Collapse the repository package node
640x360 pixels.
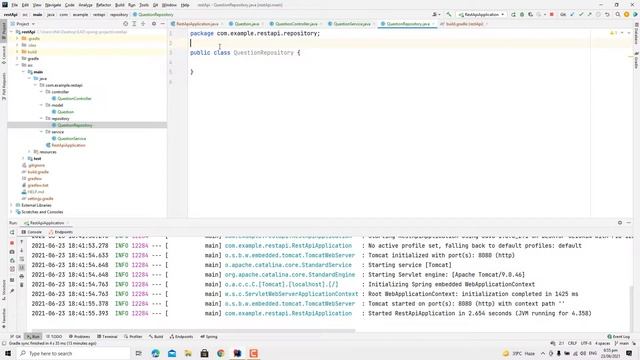pos(41,119)
